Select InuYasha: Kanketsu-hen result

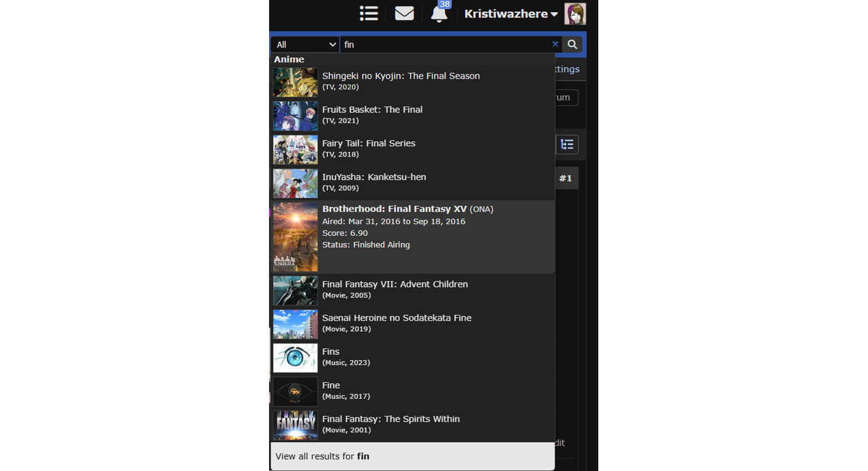(413, 184)
